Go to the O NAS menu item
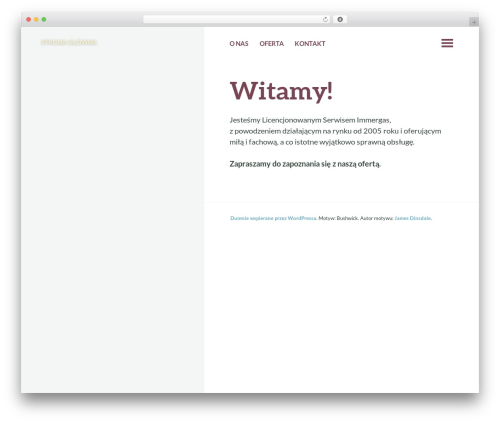 pos(239,44)
